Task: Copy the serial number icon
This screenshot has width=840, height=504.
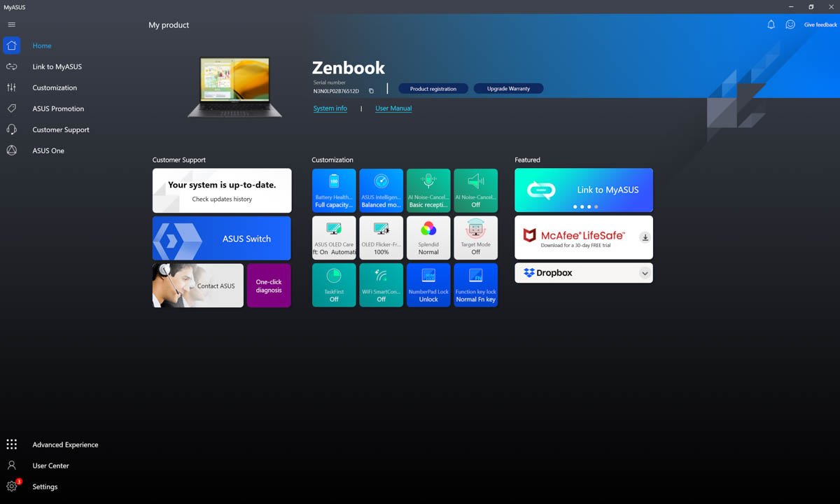Action: pos(371,91)
